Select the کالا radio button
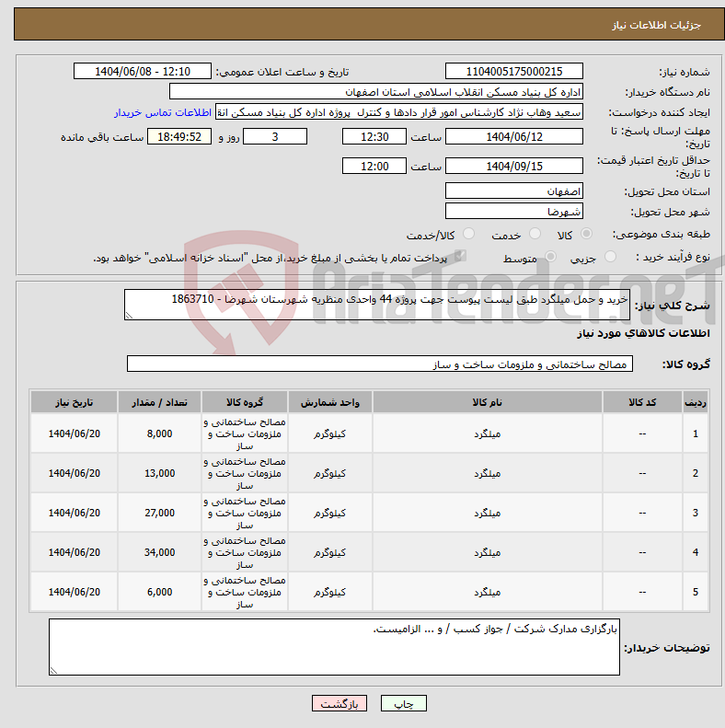Image resolution: width=725 pixels, height=728 pixels. [x=587, y=234]
